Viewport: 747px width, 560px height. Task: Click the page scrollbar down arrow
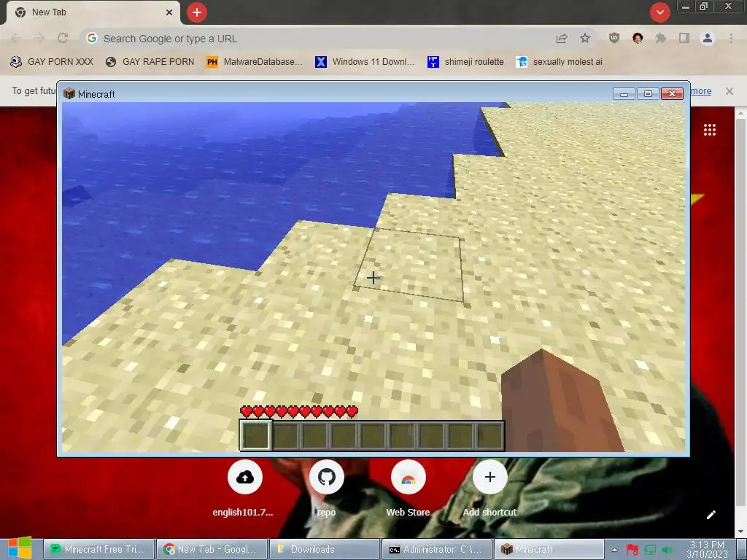click(x=741, y=532)
